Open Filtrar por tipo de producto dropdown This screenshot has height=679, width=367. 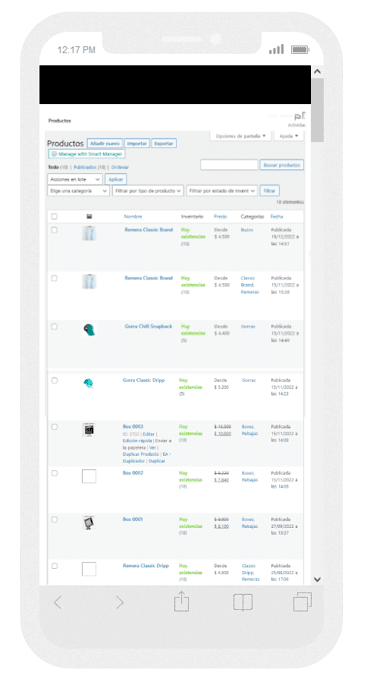(148, 191)
